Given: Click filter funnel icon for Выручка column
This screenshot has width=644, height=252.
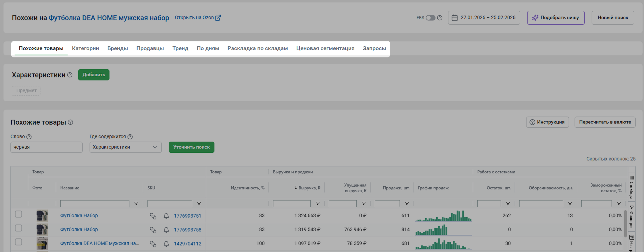Looking at the screenshot, I should tap(317, 204).
